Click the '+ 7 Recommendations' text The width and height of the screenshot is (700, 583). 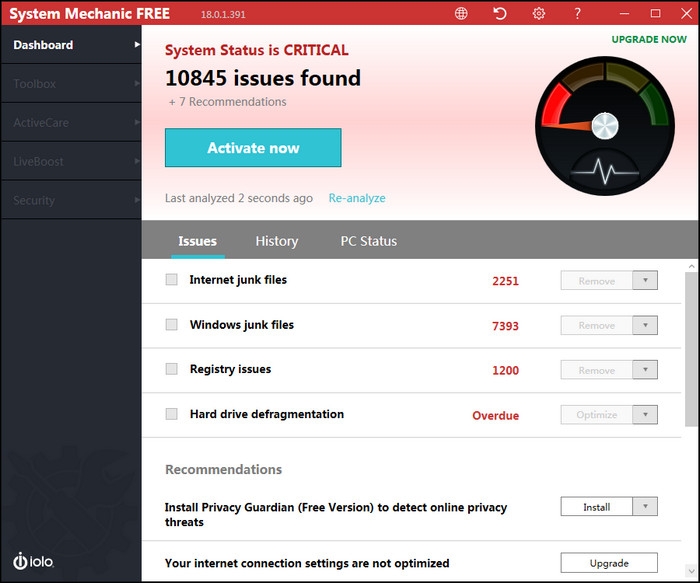click(227, 102)
